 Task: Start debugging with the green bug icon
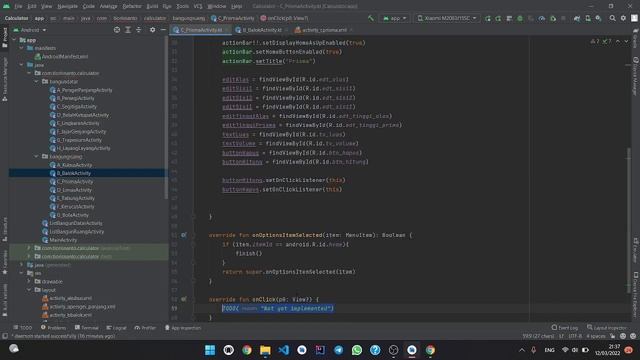[520, 18]
